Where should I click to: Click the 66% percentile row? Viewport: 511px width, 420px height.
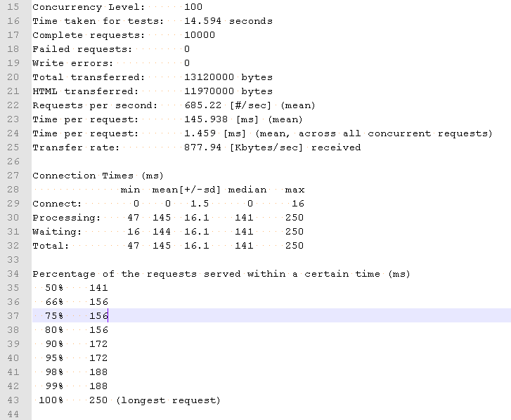[76, 301]
